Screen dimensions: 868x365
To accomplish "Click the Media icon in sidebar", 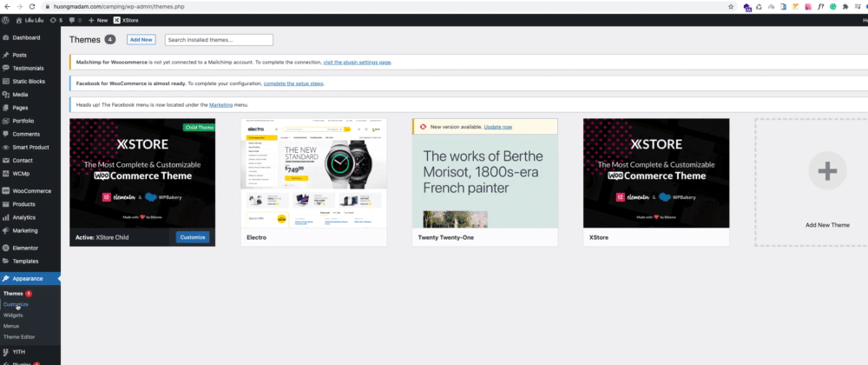I will coord(5,95).
